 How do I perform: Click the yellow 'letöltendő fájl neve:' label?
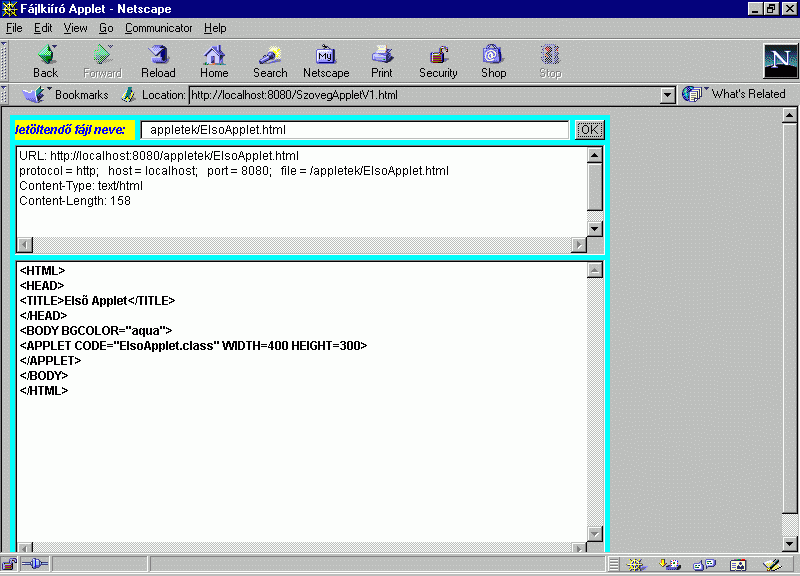pos(74,130)
